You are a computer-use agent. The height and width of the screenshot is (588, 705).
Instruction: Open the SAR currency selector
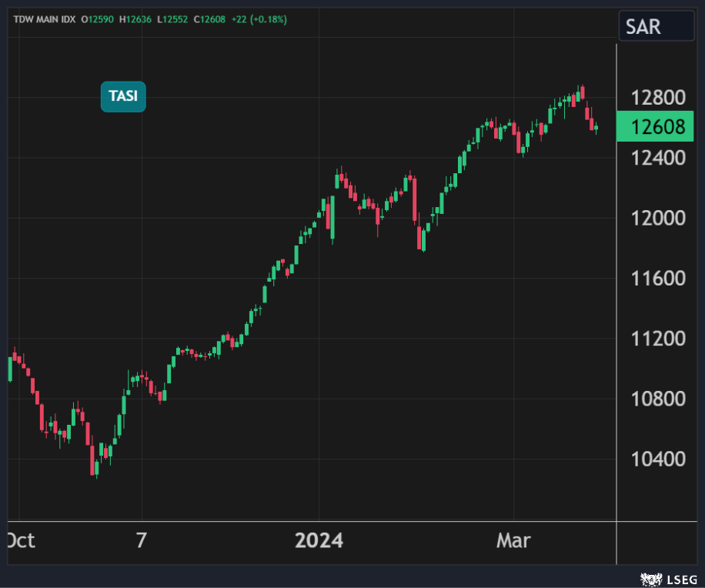(656, 27)
